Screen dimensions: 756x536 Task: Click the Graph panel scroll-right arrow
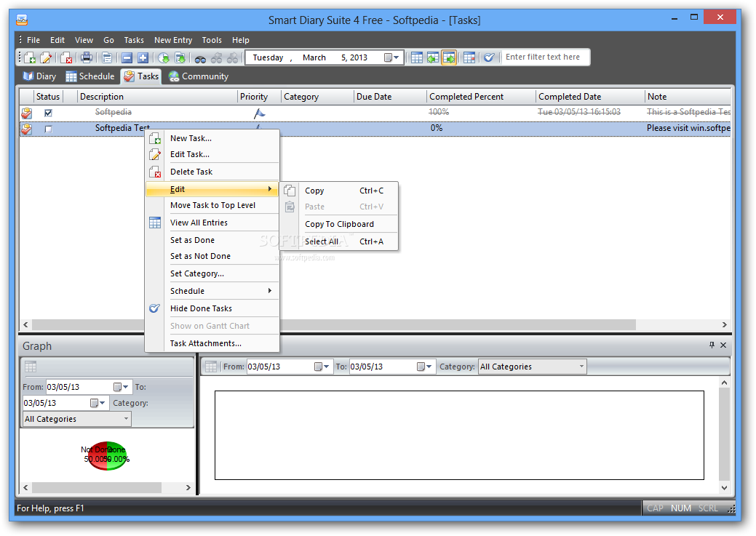pos(188,488)
